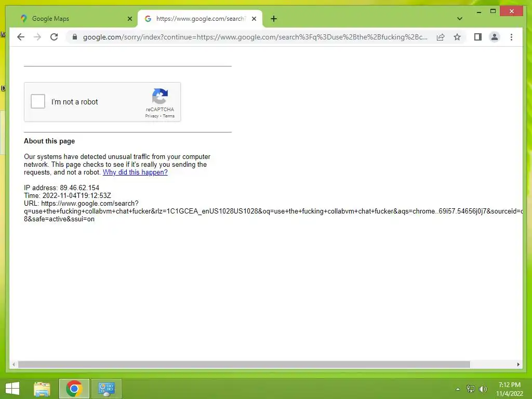Open the Chrome side panel
The image size is (532, 399).
click(x=478, y=37)
